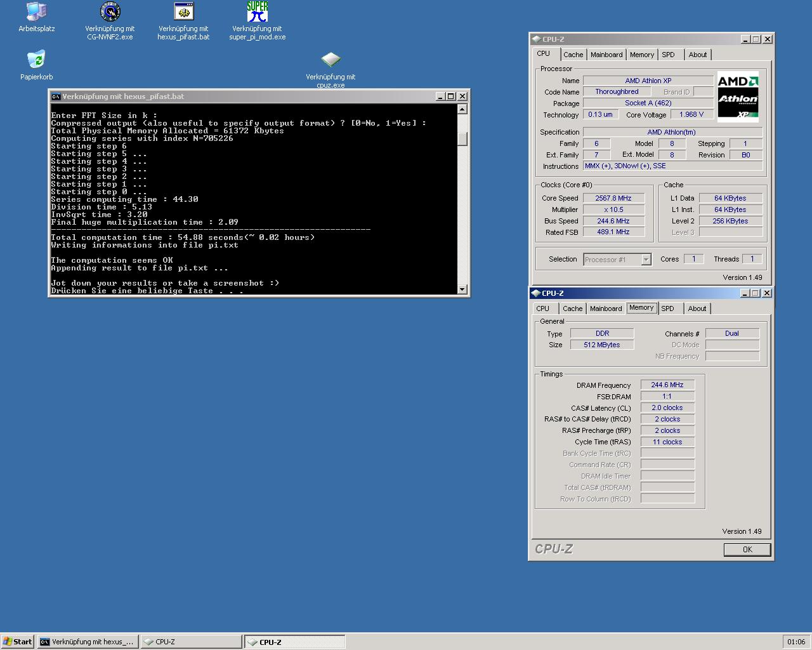Open the Cache tab in upper CPU-Z
This screenshot has height=650, width=812.
tap(573, 55)
